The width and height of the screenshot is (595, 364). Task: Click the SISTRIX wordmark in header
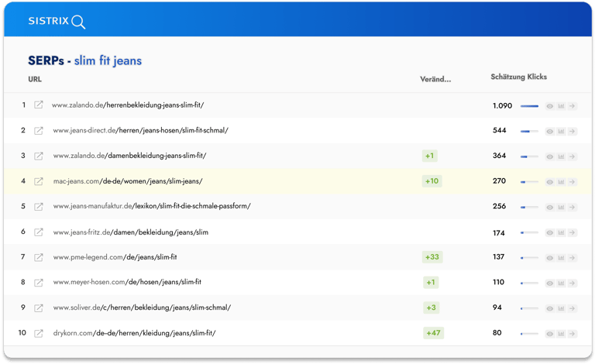pyautogui.click(x=49, y=21)
